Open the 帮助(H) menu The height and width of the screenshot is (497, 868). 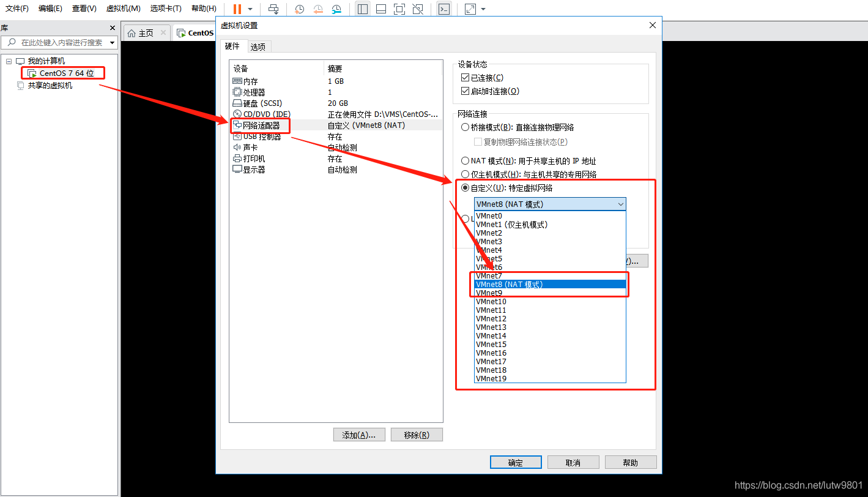pos(204,9)
